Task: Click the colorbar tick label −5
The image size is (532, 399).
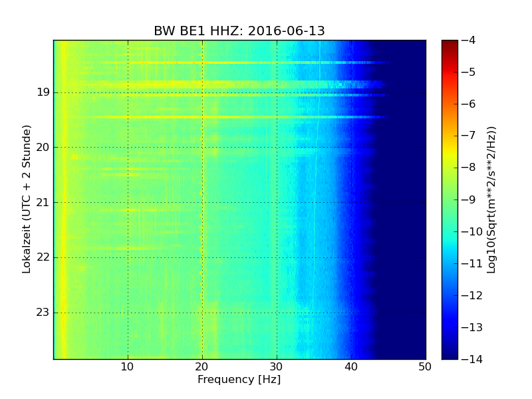Action: pos(469,72)
